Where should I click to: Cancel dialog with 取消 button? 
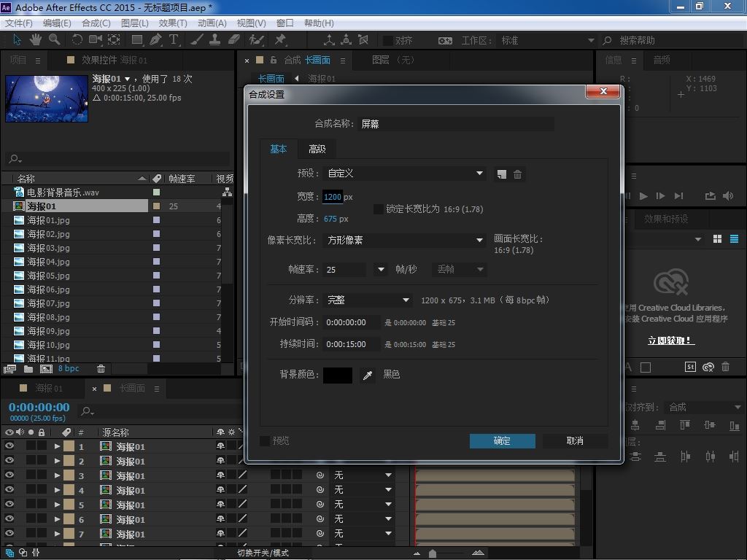pos(575,441)
